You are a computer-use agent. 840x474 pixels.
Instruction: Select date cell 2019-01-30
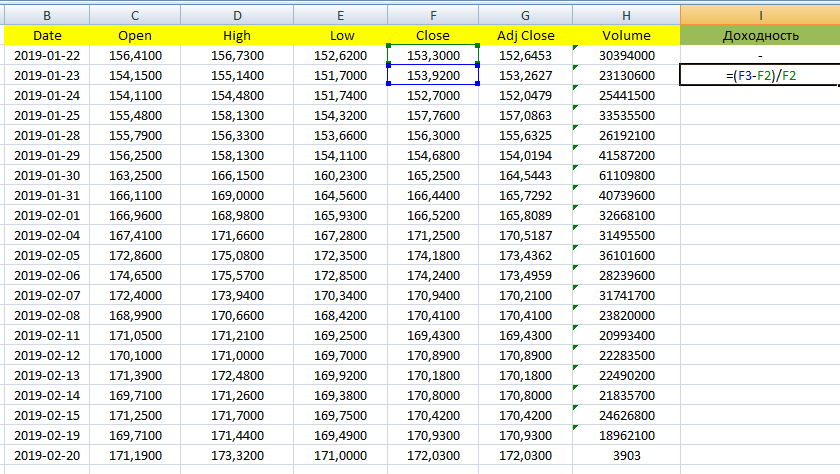pyautogui.click(x=47, y=175)
